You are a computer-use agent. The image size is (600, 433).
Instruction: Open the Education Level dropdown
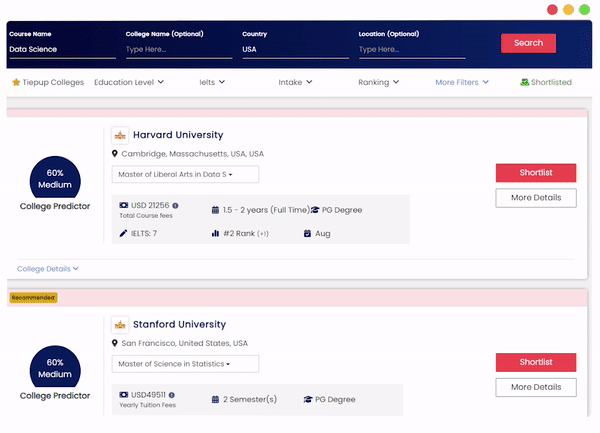click(129, 82)
